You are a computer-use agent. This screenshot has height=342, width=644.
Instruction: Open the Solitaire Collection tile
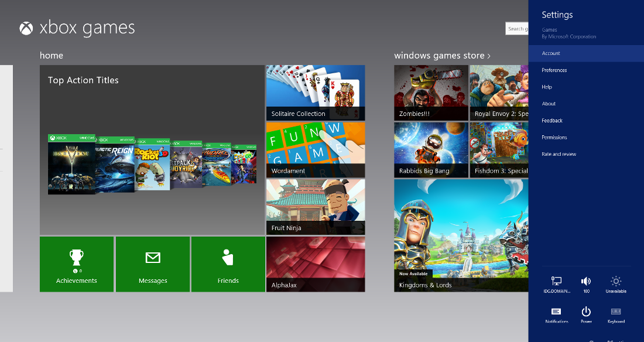316,93
